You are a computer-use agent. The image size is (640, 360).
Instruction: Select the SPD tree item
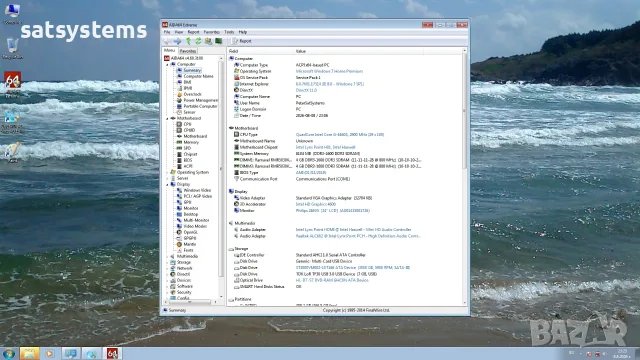[x=187, y=148]
